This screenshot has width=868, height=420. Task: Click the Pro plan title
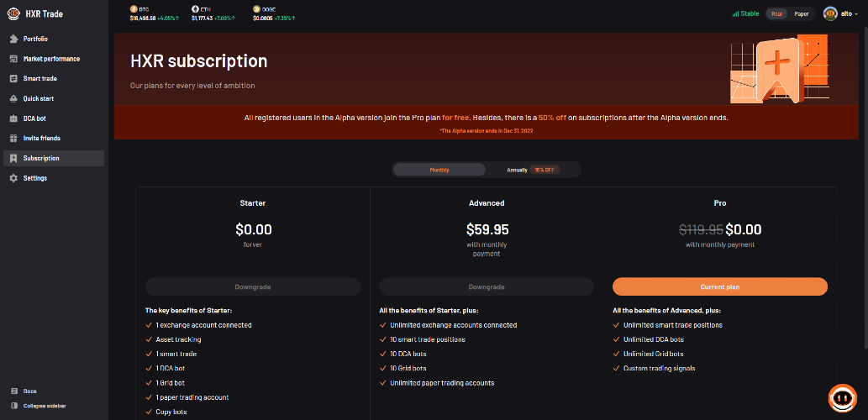pos(719,203)
